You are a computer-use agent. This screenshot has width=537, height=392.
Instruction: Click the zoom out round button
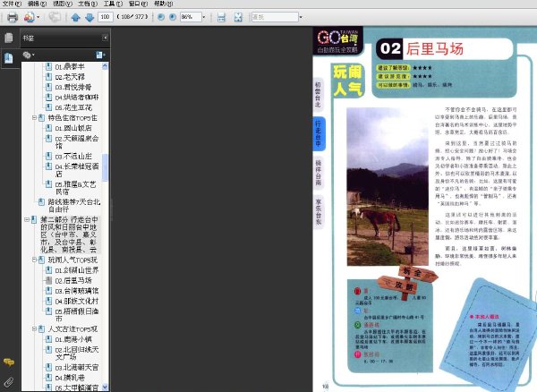pyautogui.click(x=160, y=17)
